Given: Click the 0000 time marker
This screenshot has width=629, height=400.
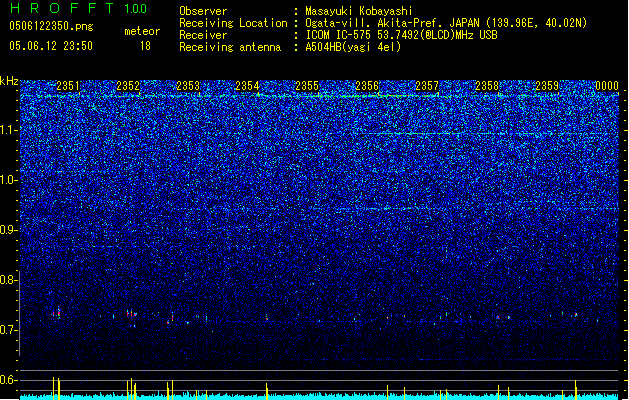Looking at the screenshot, I should (x=607, y=86).
